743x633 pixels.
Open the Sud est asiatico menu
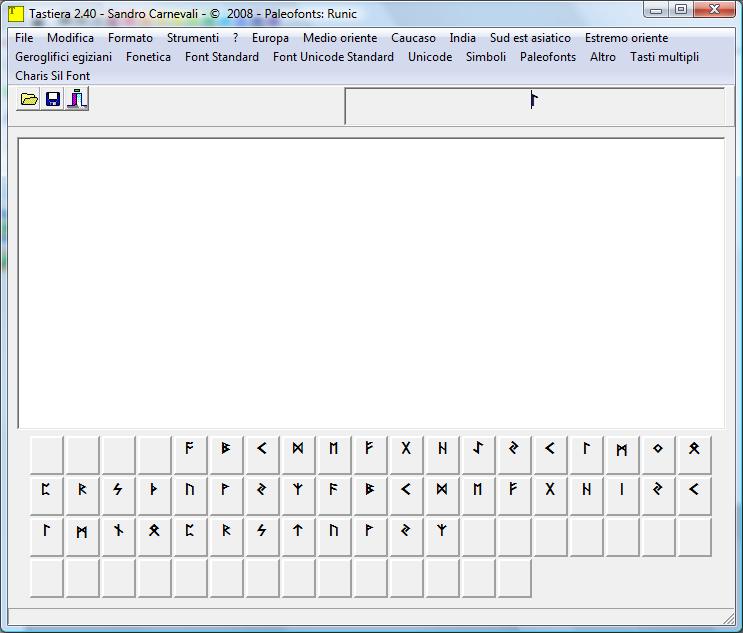pos(530,38)
